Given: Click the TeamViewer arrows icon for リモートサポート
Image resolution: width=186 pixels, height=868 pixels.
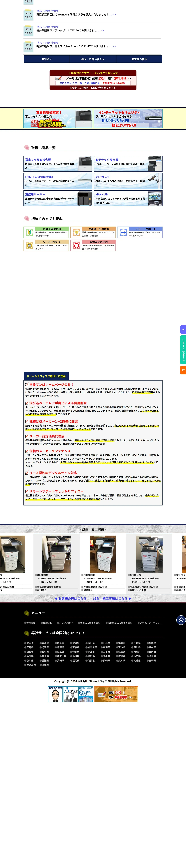Looking at the screenshot, I should pos(123,232).
